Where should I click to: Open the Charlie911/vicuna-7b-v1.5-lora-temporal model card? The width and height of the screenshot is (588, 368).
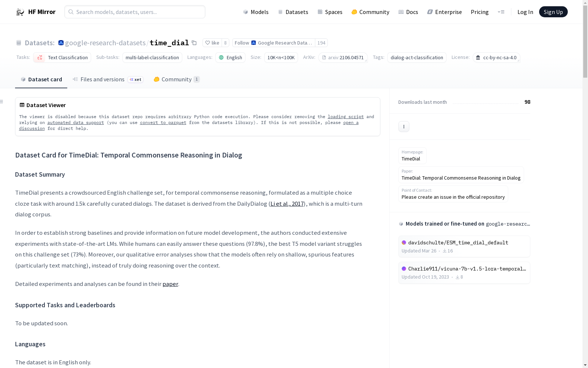point(464,273)
